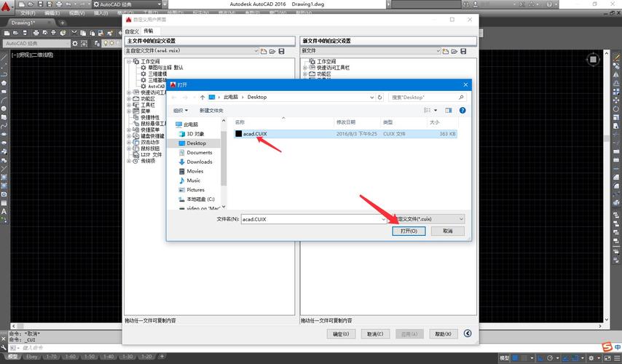Image resolution: width=622 pixels, height=364 pixels.
Task: Select 三维建模 workspace in the left tree
Action: tap(157, 74)
